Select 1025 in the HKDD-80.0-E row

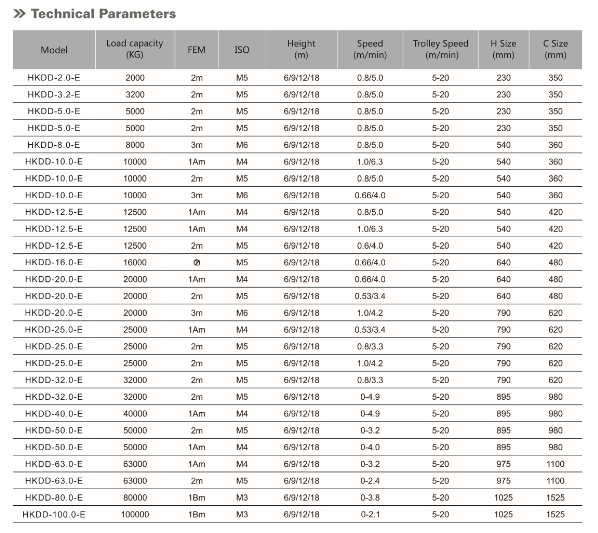[503, 498]
